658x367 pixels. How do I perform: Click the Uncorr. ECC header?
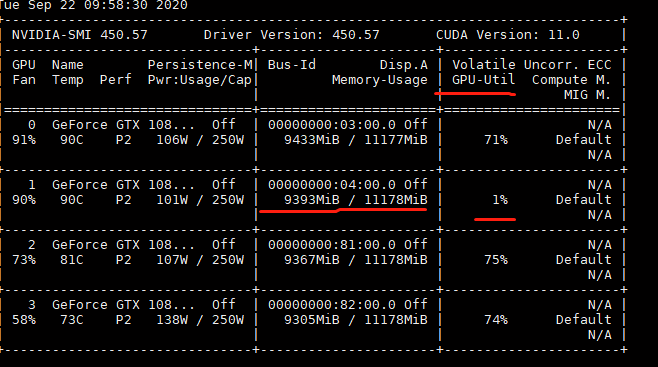(x=568, y=65)
